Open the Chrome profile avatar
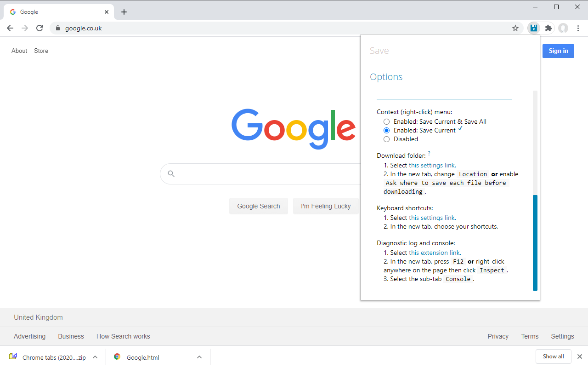 [563, 28]
